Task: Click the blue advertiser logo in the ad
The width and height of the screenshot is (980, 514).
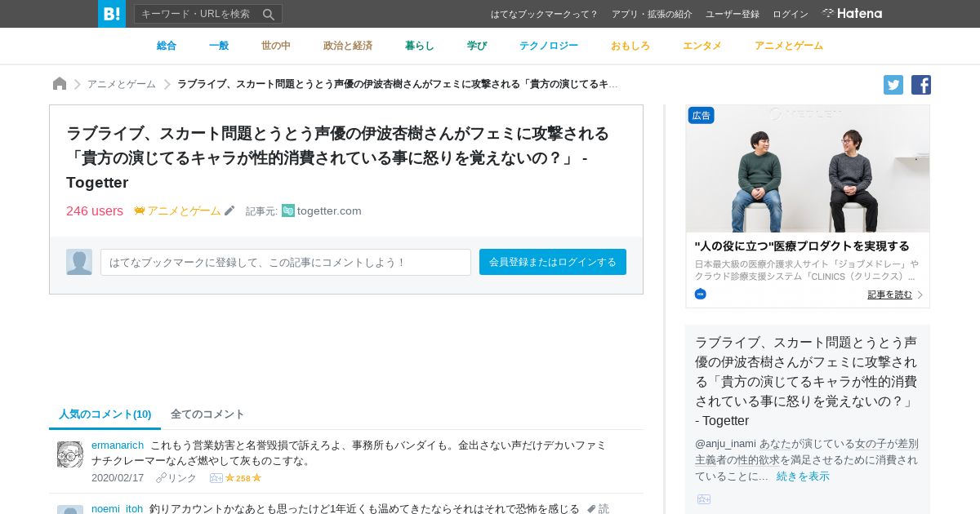Action: [x=700, y=294]
